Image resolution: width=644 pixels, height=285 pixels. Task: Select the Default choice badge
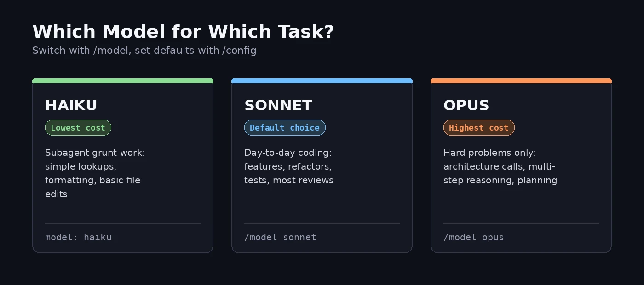pos(285,128)
